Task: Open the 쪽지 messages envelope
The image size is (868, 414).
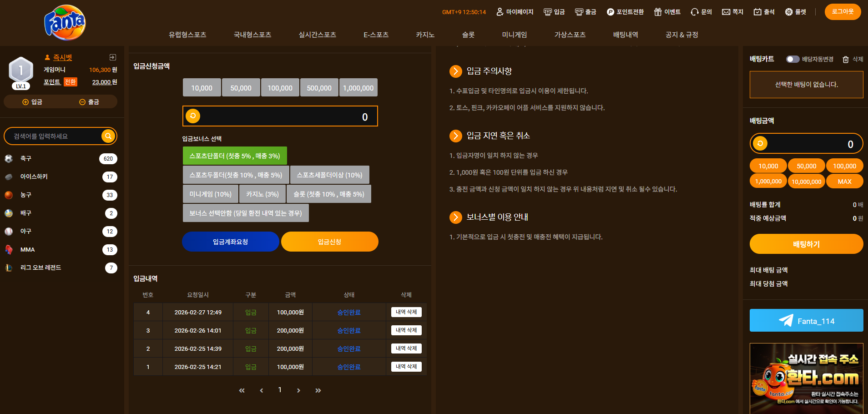Action: 732,12
